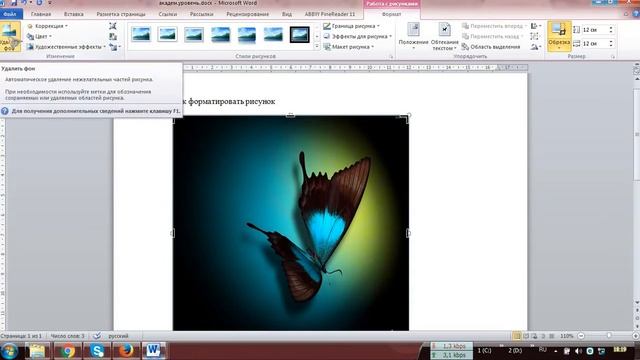Switch to ABBYY FineReader 11 tab

point(330,14)
